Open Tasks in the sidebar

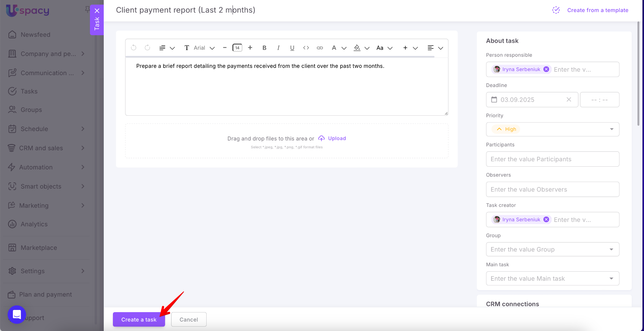point(29,91)
